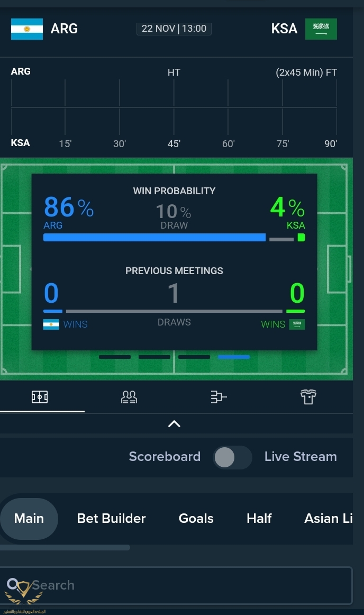The height and width of the screenshot is (615, 364).
Task: Go to the first carousel slide indicator
Action: click(x=115, y=357)
